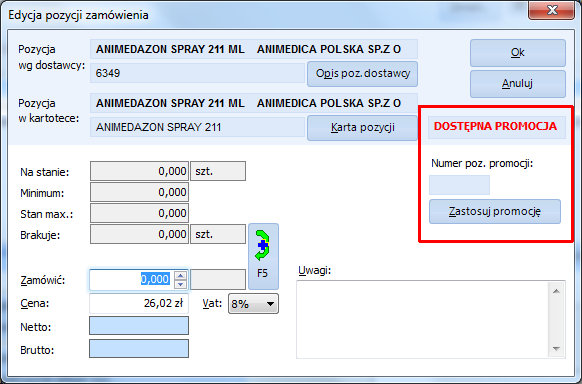Confirm with the Ok button
The width and height of the screenshot is (582, 384).
click(x=518, y=53)
